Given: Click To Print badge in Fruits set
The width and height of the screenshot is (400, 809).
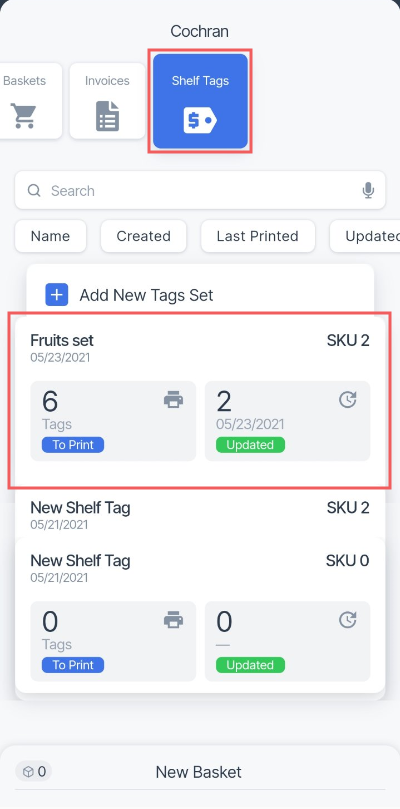Looking at the screenshot, I should pos(73,445).
